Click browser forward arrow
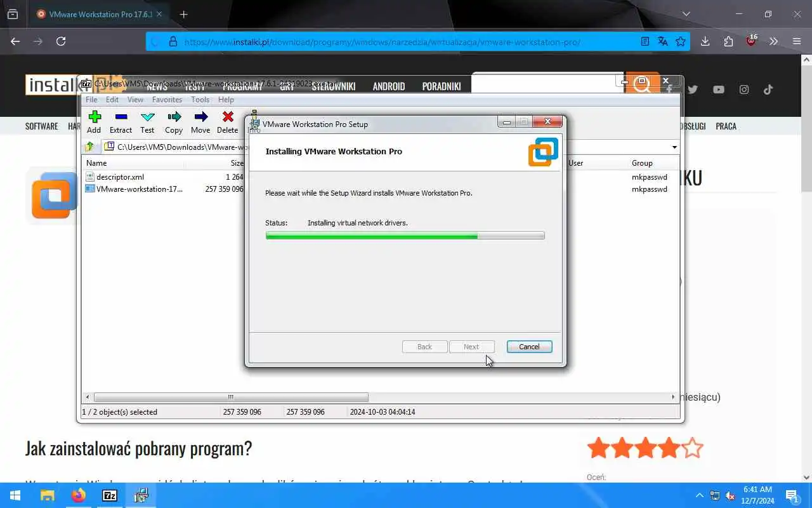This screenshot has width=812, height=508. point(38,41)
